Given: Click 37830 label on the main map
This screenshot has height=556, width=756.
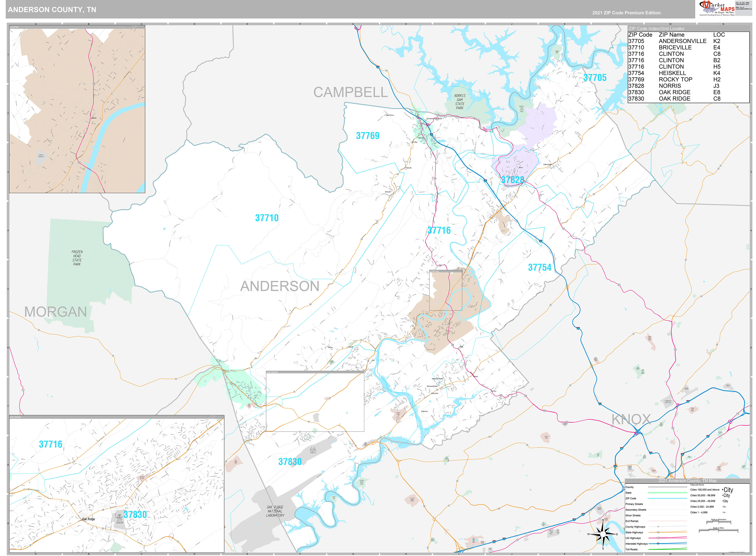Looking at the screenshot, I should (x=290, y=461).
